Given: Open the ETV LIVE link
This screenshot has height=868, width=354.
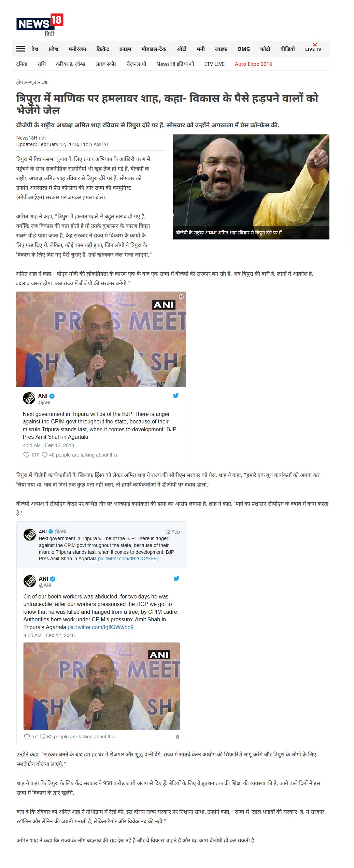Looking at the screenshot, I should pos(214,64).
